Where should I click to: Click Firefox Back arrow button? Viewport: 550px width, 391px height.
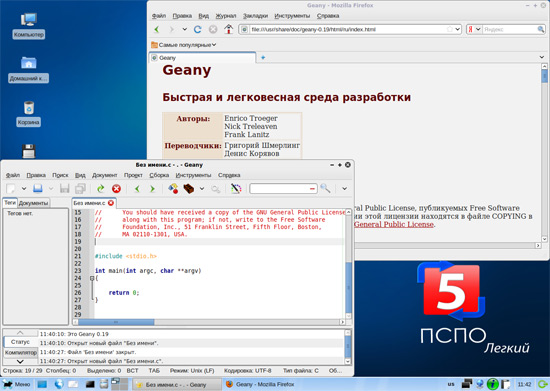pos(157,29)
